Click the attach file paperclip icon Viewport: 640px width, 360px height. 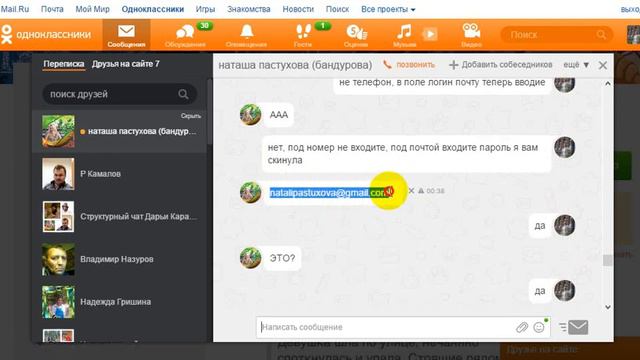(522, 327)
